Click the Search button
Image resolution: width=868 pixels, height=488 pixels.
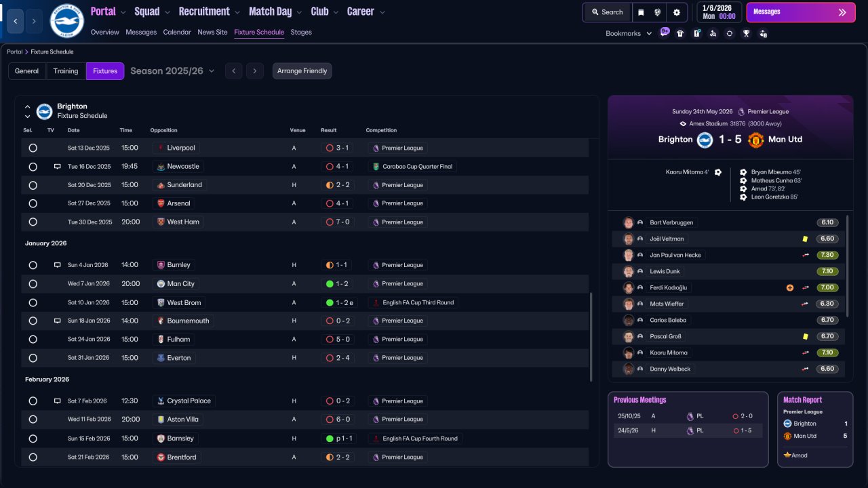tap(606, 12)
